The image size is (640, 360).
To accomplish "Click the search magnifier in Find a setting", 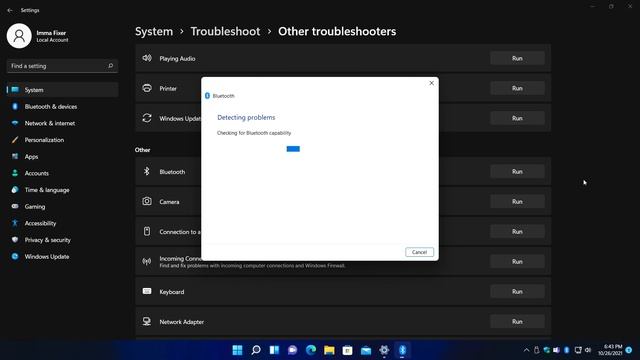I will (110, 66).
